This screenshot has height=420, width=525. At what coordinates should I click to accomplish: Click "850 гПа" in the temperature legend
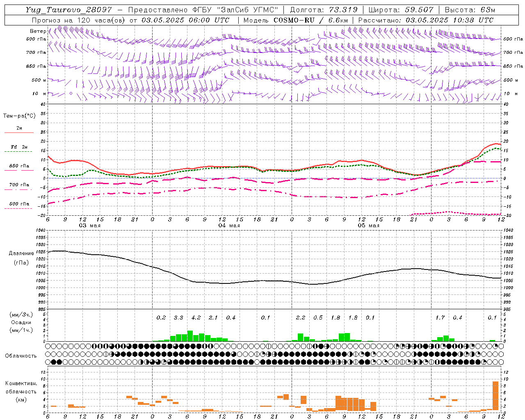(19, 166)
